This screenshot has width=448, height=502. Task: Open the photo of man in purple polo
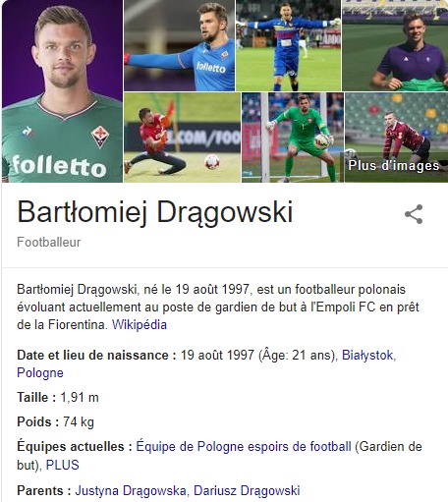click(x=395, y=45)
